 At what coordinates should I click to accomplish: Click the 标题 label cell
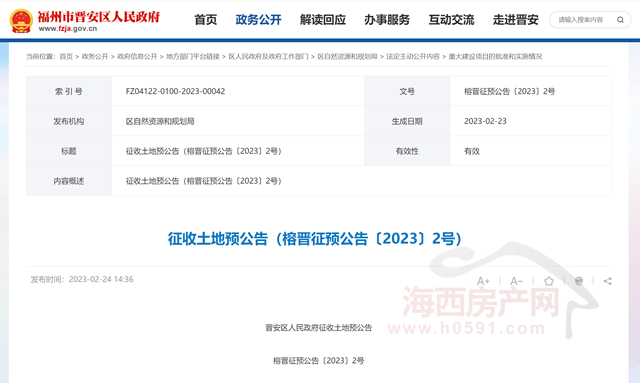69,151
